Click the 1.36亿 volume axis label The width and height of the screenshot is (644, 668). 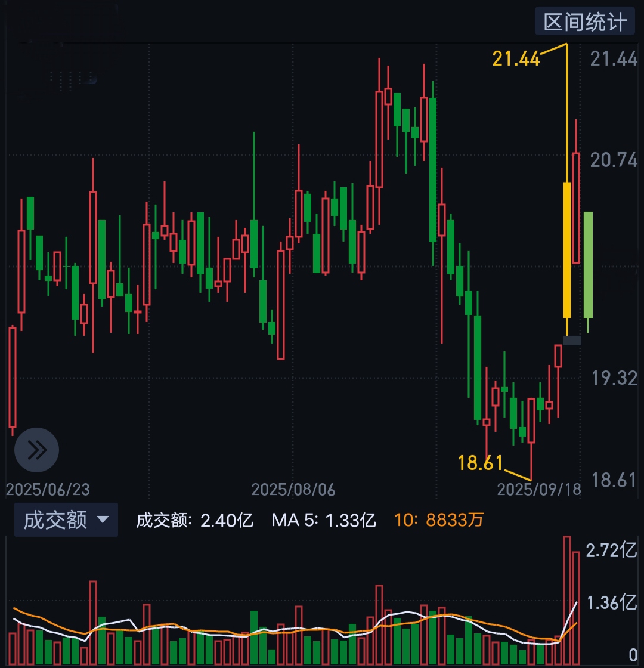(x=612, y=603)
